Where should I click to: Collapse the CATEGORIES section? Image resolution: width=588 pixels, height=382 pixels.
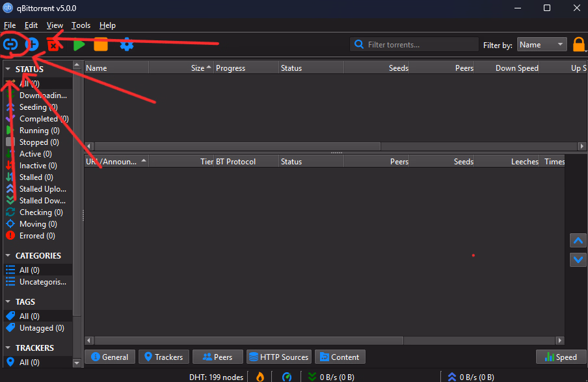[8, 256]
